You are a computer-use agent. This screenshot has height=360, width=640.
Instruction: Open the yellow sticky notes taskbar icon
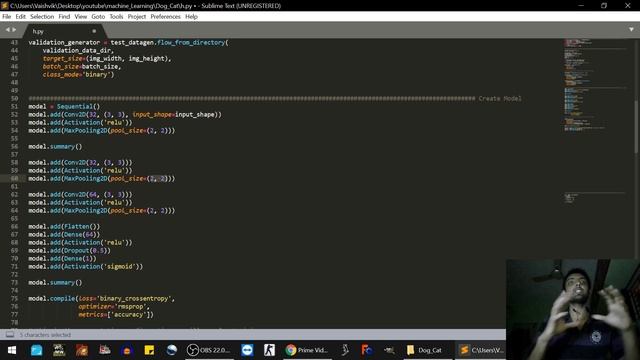(x=149, y=350)
